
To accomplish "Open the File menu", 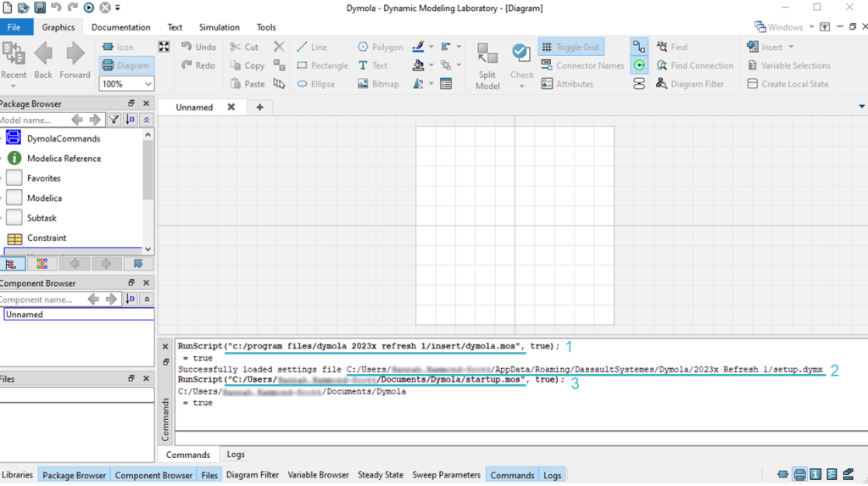I will click(x=14, y=27).
